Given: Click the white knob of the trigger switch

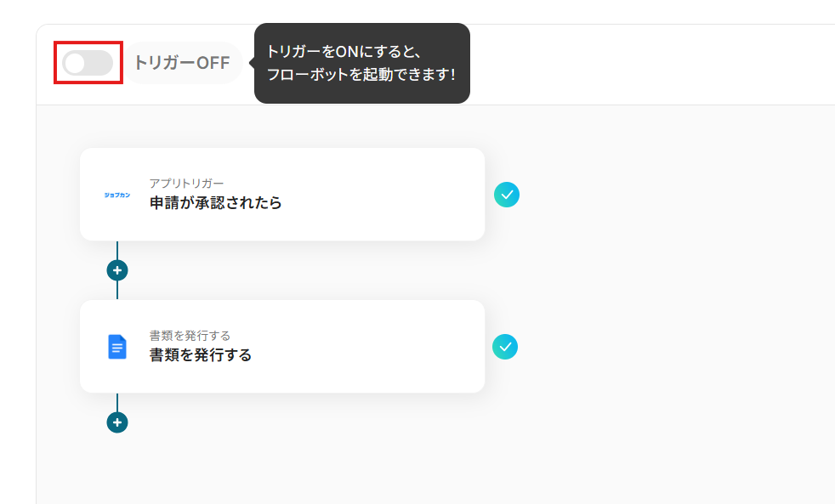Looking at the screenshot, I should tap(75, 64).
